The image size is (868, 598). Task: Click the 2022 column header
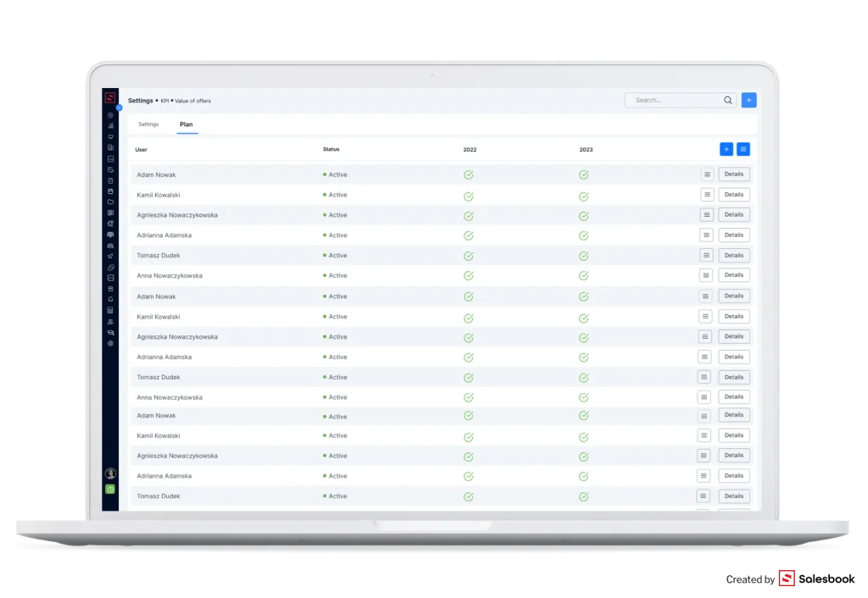pos(470,150)
